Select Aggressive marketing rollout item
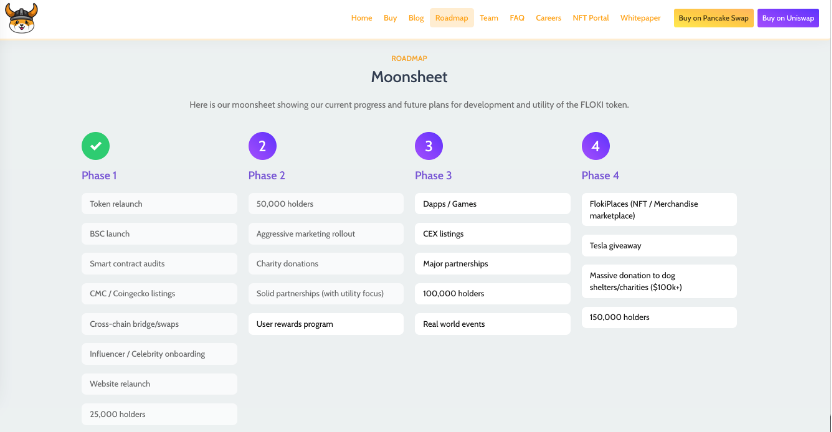Image resolution: width=832 pixels, height=432 pixels. pyautogui.click(x=326, y=234)
